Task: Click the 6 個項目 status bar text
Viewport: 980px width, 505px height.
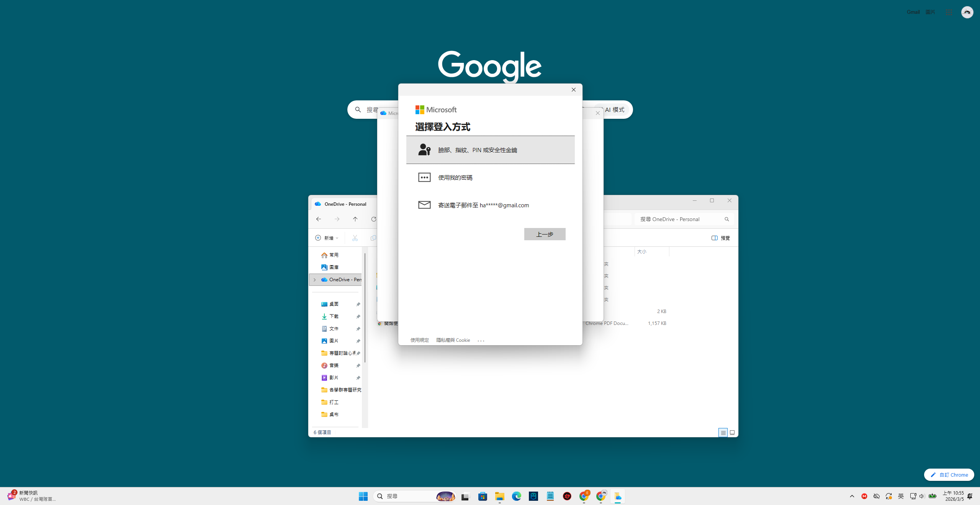Action: pyautogui.click(x=322, y=433)
